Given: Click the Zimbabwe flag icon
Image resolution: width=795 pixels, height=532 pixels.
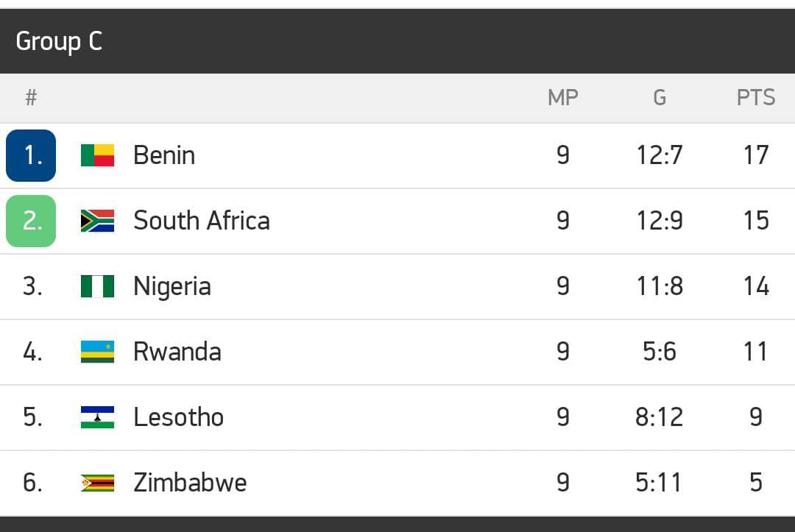Looking at the screenshot, I should [x=97, y=483].
